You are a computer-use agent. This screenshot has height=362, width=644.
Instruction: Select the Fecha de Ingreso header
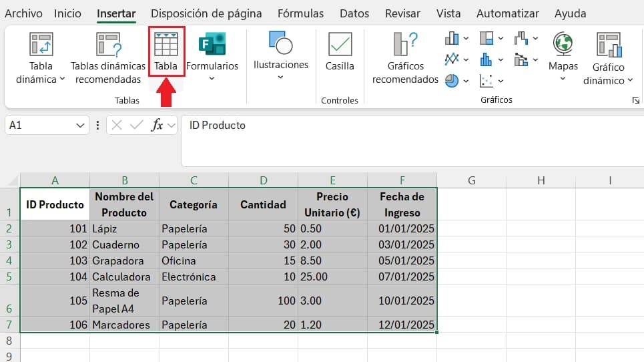402,204
